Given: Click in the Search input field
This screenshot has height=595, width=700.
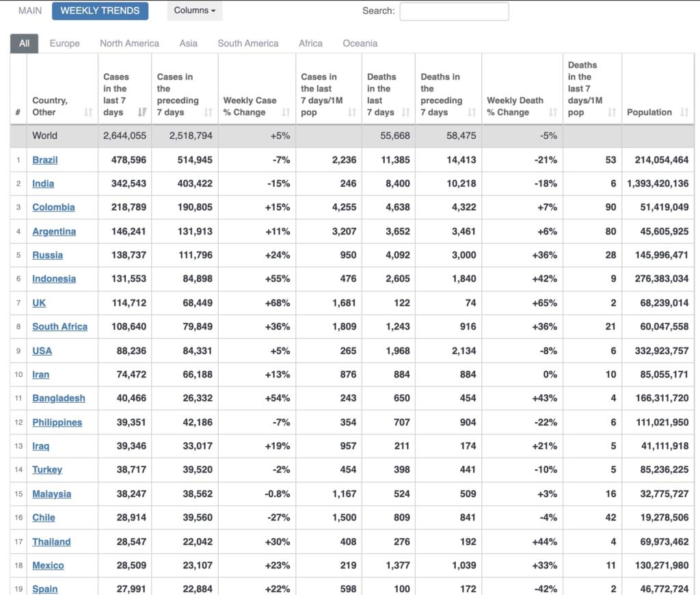Looking at the screenshot, I should click(454, 12).
